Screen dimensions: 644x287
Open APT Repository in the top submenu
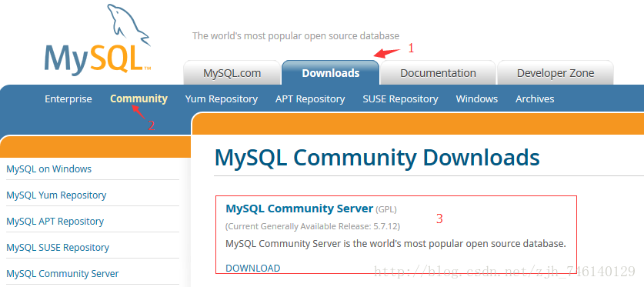point(310,99)
